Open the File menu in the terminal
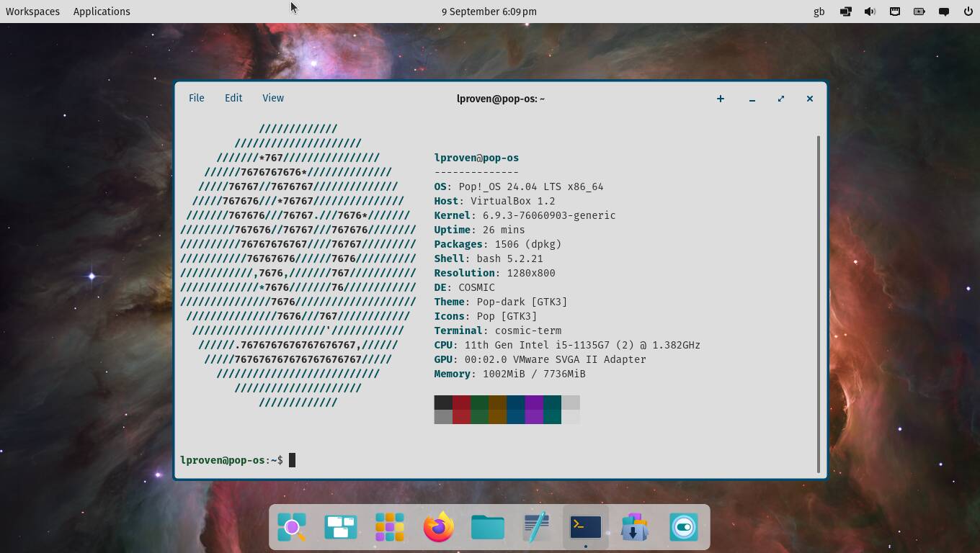980x553 pixels. point(196,98)
